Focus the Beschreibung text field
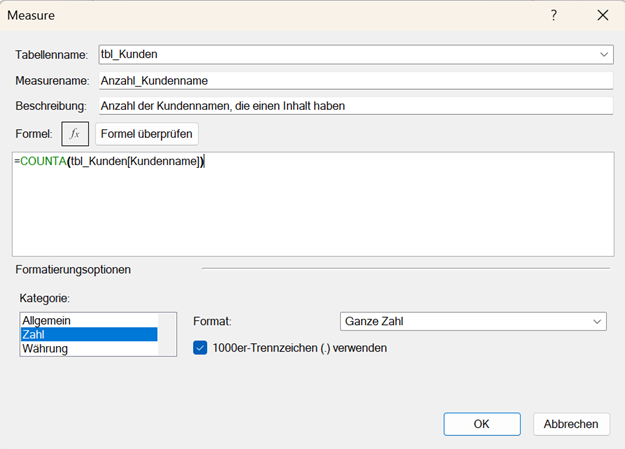The image size is (625, 449). 354,105
